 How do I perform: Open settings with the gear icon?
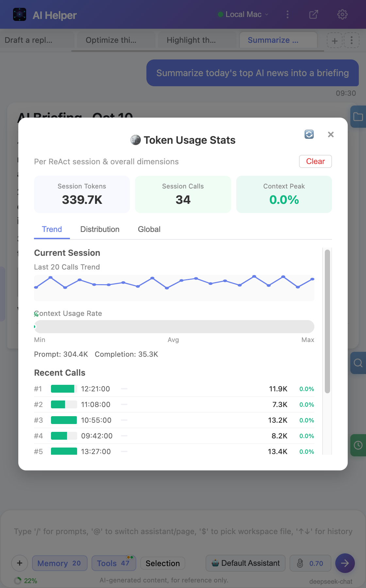coord(342,14)
